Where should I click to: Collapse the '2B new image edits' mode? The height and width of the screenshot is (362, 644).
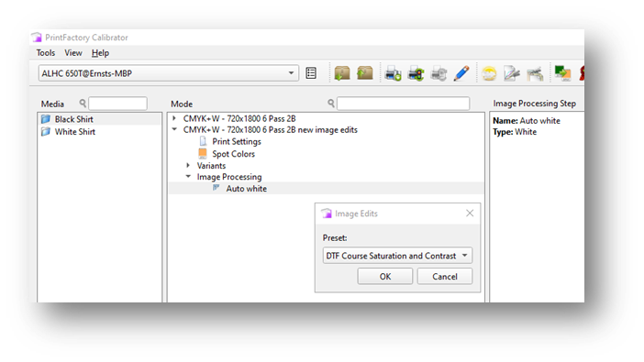[174, 129]
